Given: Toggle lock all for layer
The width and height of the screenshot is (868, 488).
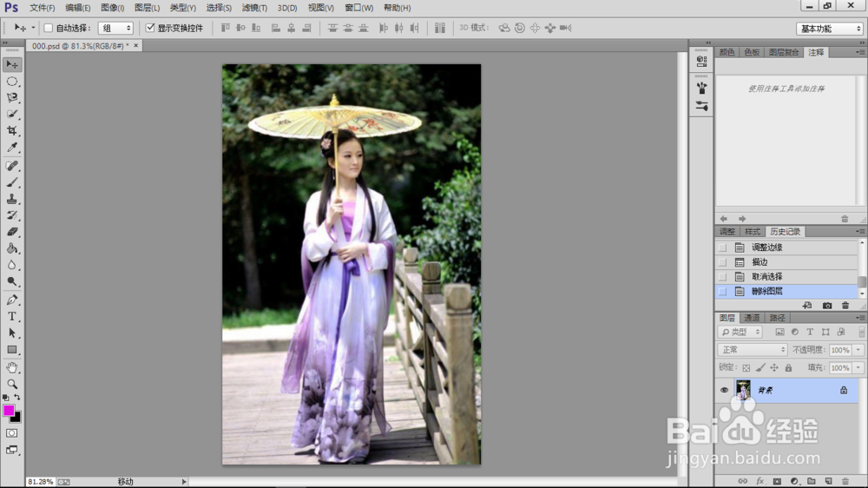Looking at the screenshot, I should click(788, 368).
